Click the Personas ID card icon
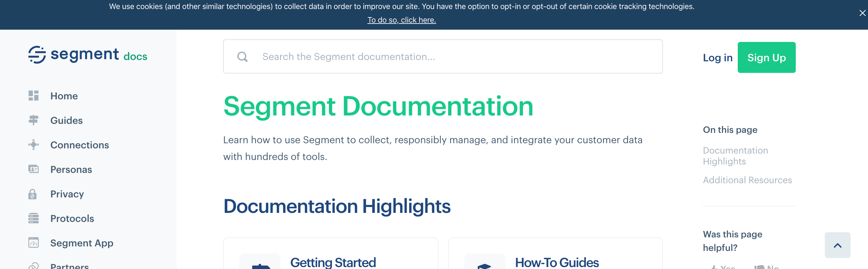This screenshot has width=868, height=269. click(33, 169)
